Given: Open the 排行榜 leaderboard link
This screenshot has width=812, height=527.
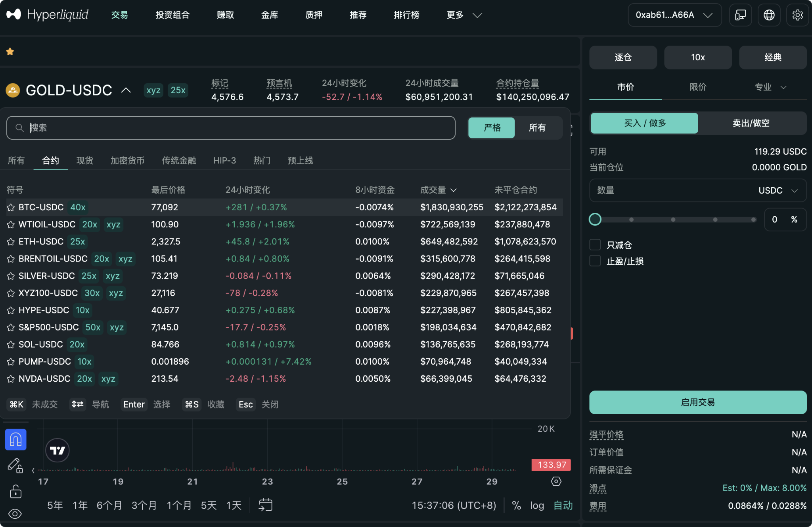Looking at the screenshot, I should (x=406, y=15).
